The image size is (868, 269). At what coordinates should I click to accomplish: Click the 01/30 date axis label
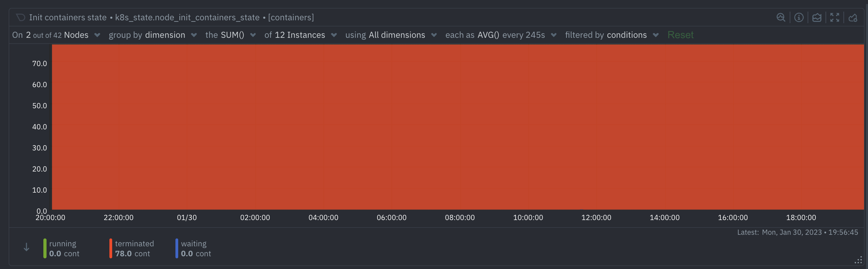[187, 218]
